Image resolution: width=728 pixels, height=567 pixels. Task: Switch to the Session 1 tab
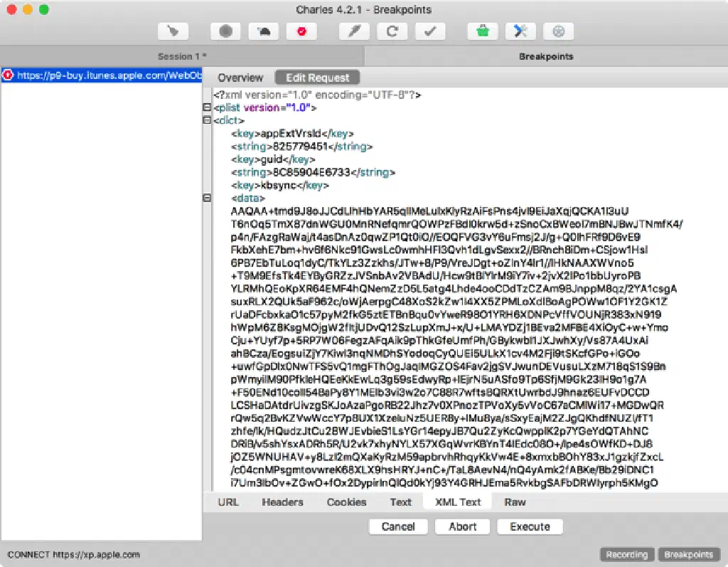click(182, 56)
